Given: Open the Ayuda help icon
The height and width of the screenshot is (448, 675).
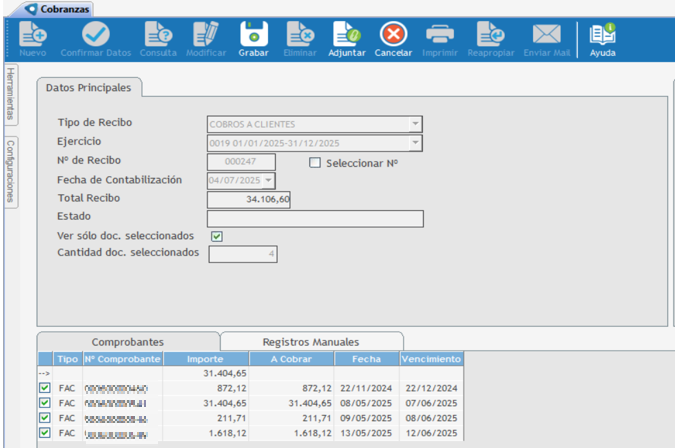Looking at the screenshot, I should [x=602, y=35].
